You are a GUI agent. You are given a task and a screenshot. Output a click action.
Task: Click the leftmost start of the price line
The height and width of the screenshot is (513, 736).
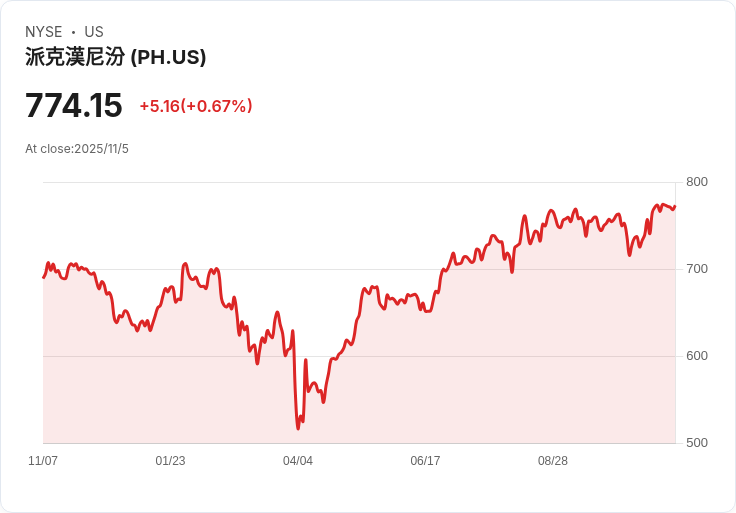tap(43, 277)
